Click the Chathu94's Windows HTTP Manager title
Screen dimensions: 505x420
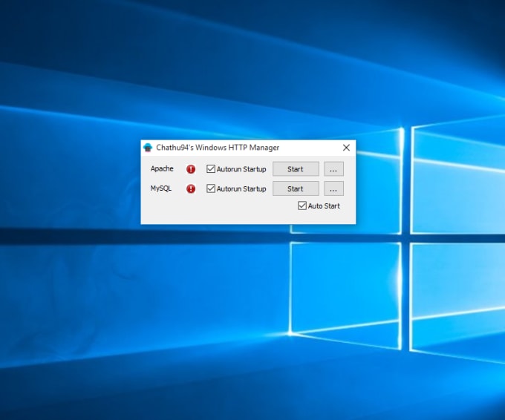218,148
